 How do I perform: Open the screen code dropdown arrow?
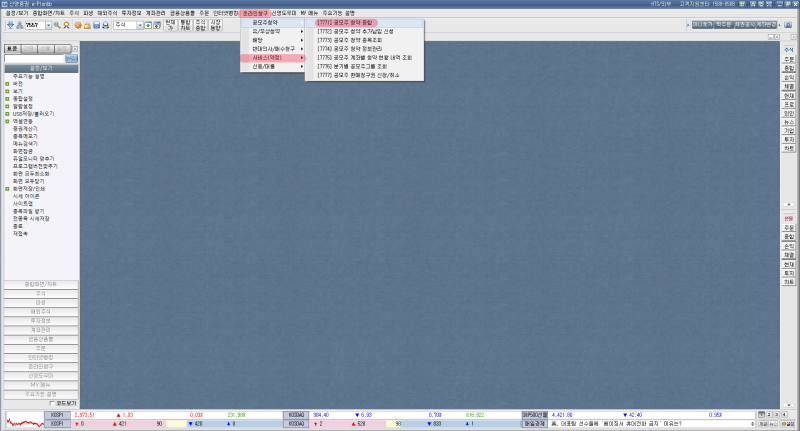(48, 25)
